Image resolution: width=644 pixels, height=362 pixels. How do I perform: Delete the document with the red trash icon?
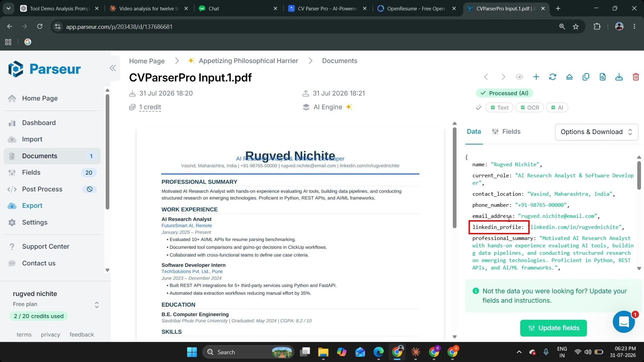[636, 77]
